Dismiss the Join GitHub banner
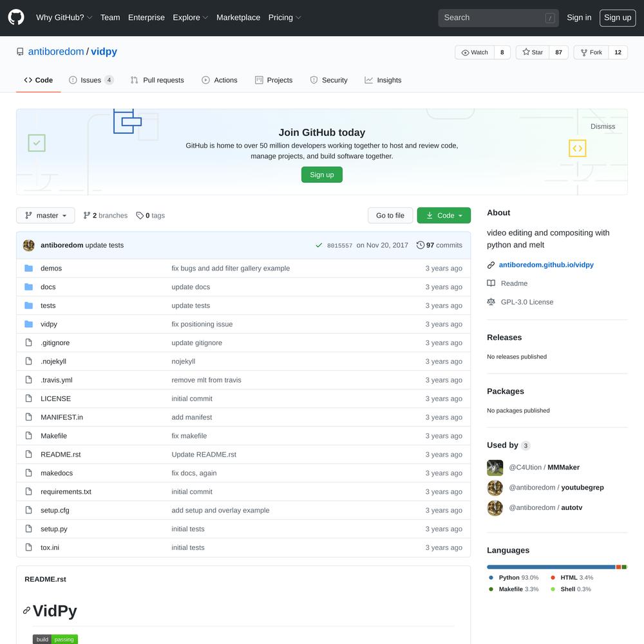This screenshot has height=644, width=644. [603, 126]
